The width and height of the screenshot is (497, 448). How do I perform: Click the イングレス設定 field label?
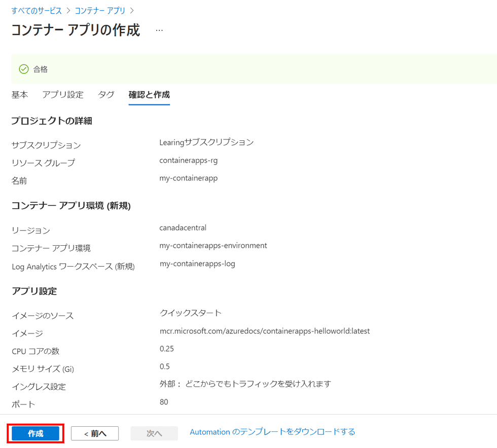coord(39,387)
